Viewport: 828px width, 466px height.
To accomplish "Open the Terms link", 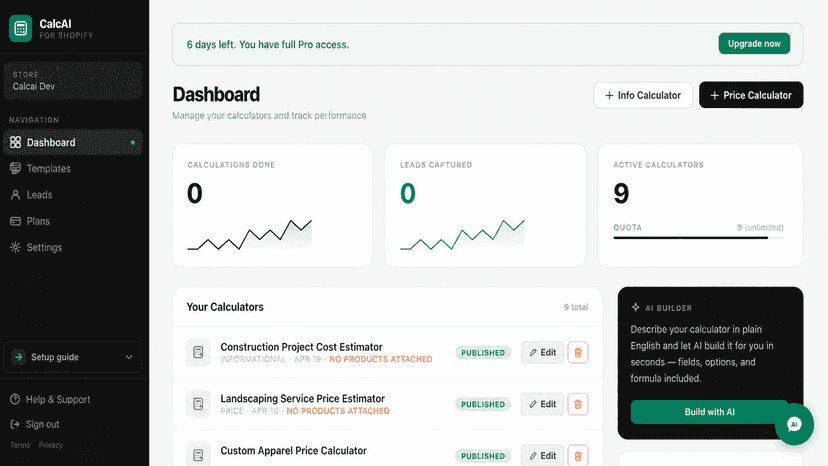I will [20, 445].
